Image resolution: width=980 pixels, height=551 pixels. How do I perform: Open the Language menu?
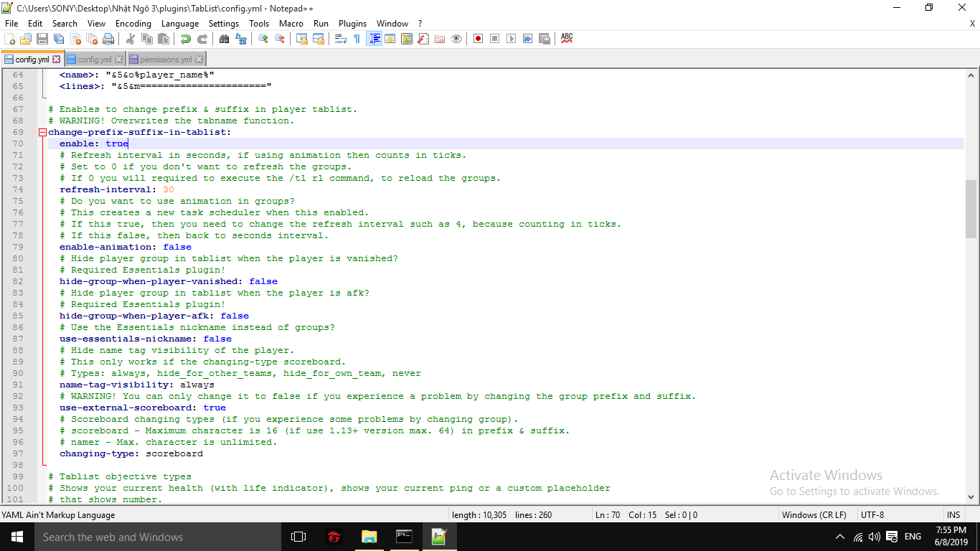pos(180,24)
